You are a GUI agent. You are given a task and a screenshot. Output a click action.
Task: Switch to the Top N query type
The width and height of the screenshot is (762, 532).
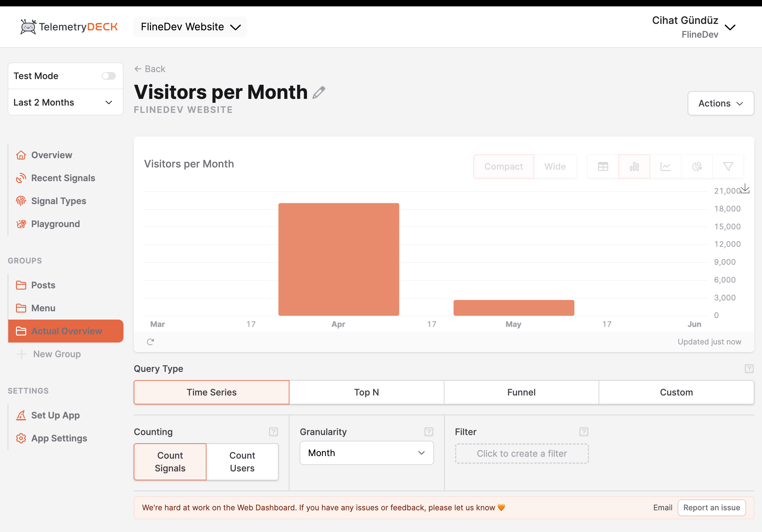coord(366,392)
